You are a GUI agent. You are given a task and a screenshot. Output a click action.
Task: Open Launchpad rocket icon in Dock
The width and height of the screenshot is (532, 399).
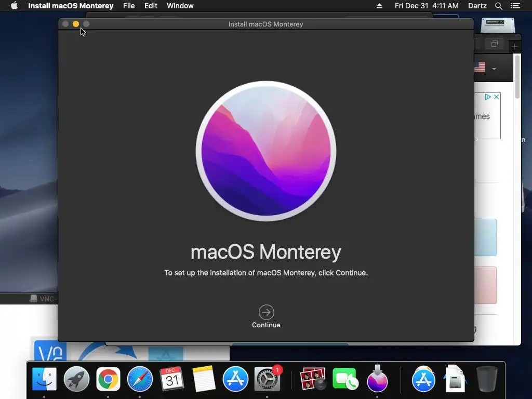click(76, 379)
